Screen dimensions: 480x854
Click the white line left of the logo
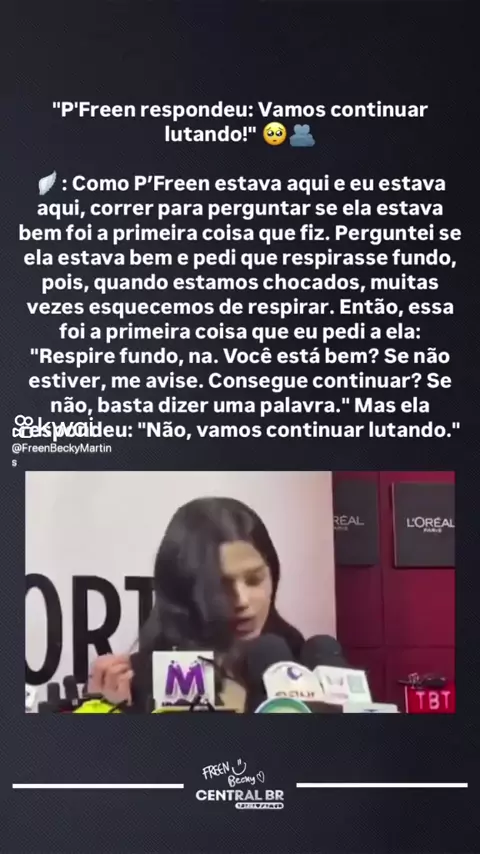click(x=98, y=785)
